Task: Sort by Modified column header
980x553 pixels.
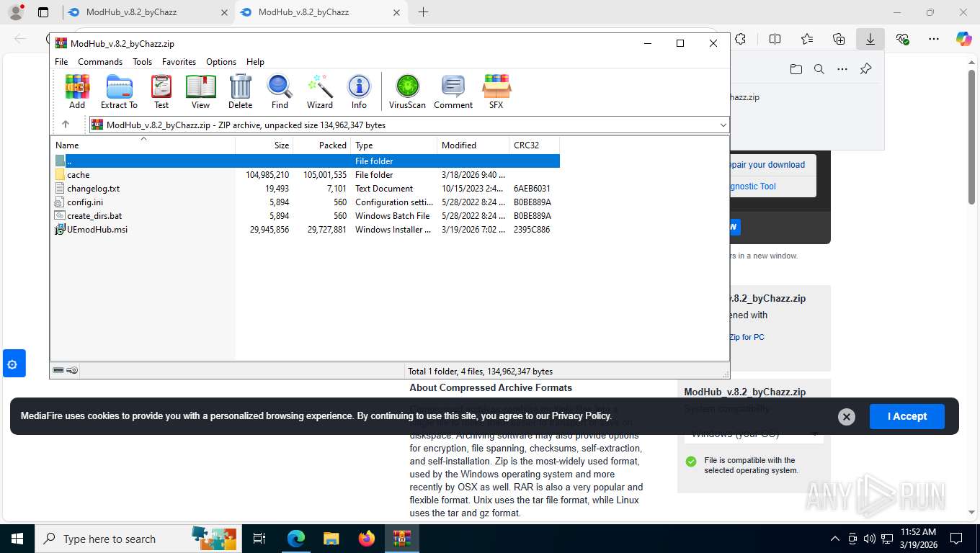Action: coord(473,145)
